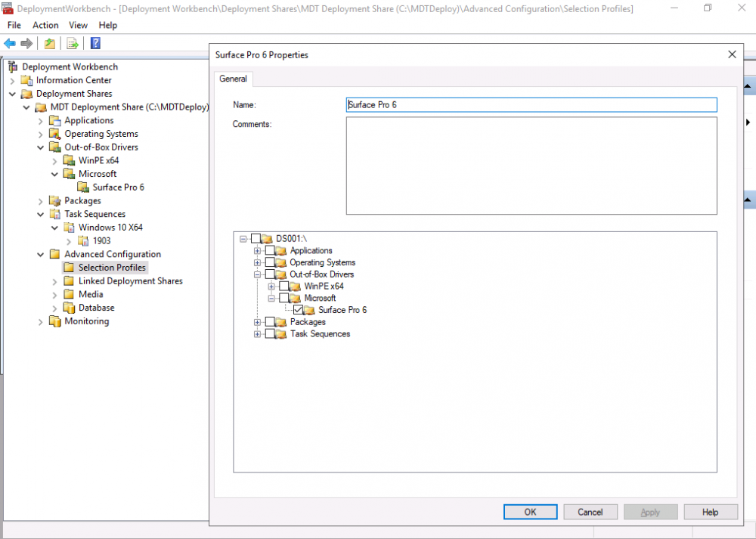Click the Linked Deployment Shares folder icon
756x539 pixels.
click(69, 281)
